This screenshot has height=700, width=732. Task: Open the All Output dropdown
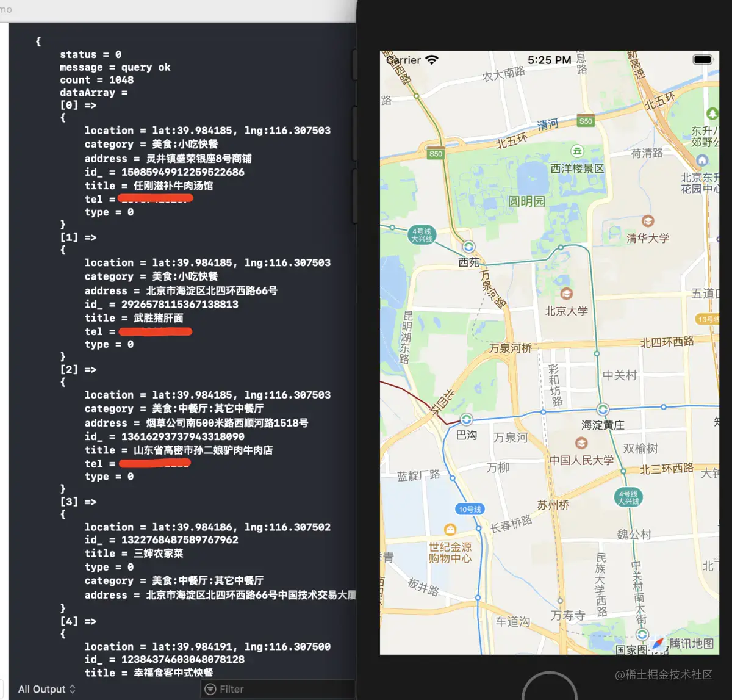(47, 689)
